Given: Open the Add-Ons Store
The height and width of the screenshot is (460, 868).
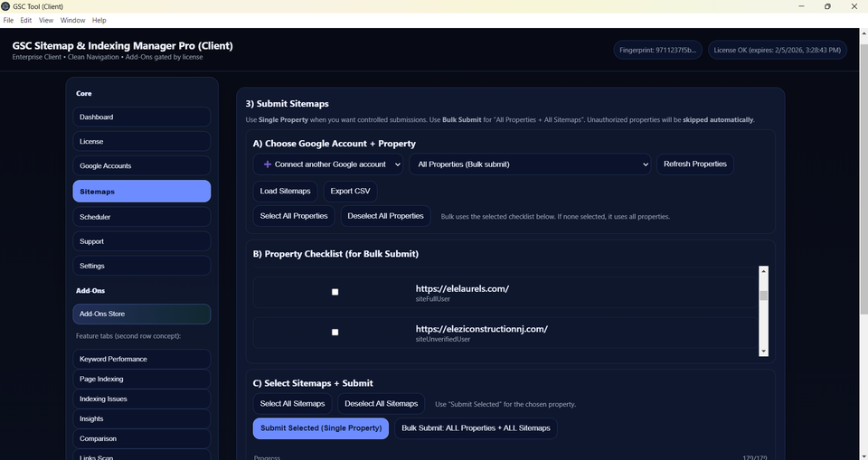Looking at the screenshot, I should coord(142,314).
